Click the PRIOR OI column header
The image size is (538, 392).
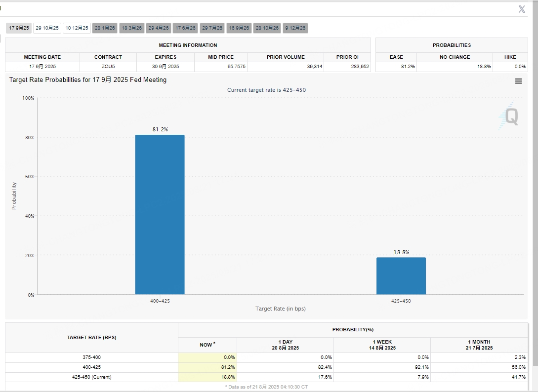tap(347, 57)
